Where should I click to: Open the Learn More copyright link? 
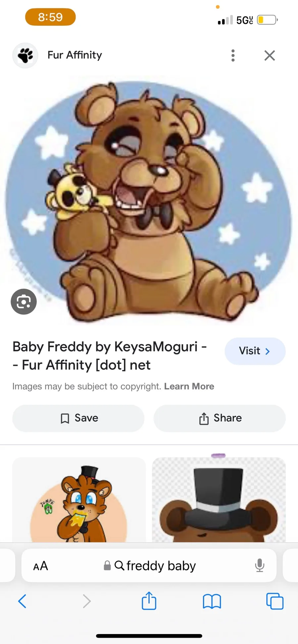[x=189, y=386]
